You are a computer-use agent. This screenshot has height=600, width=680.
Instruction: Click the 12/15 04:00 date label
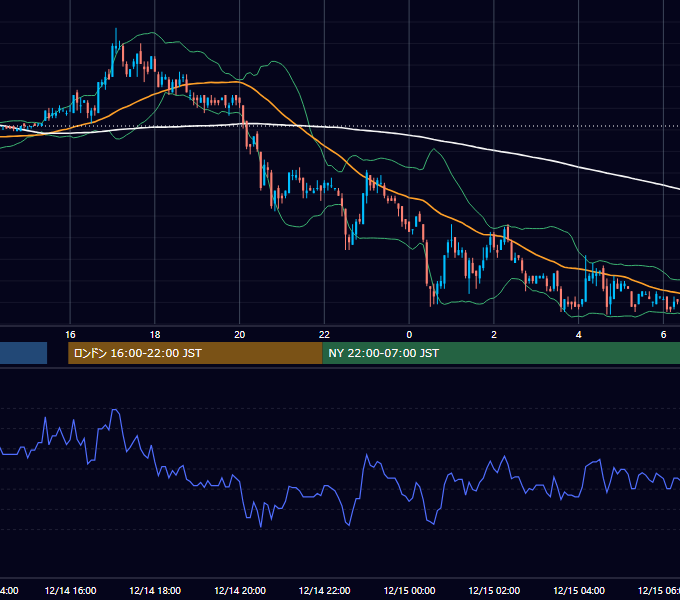click(579, 590)
